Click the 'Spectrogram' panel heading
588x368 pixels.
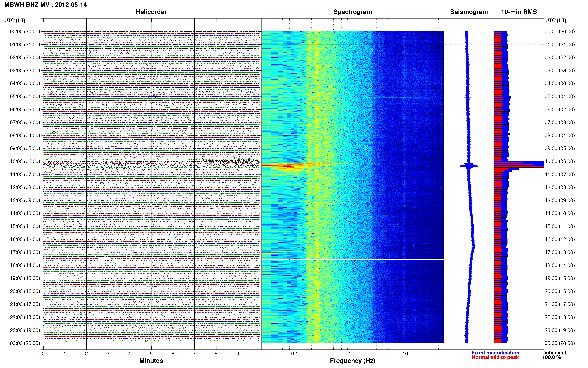352,12
